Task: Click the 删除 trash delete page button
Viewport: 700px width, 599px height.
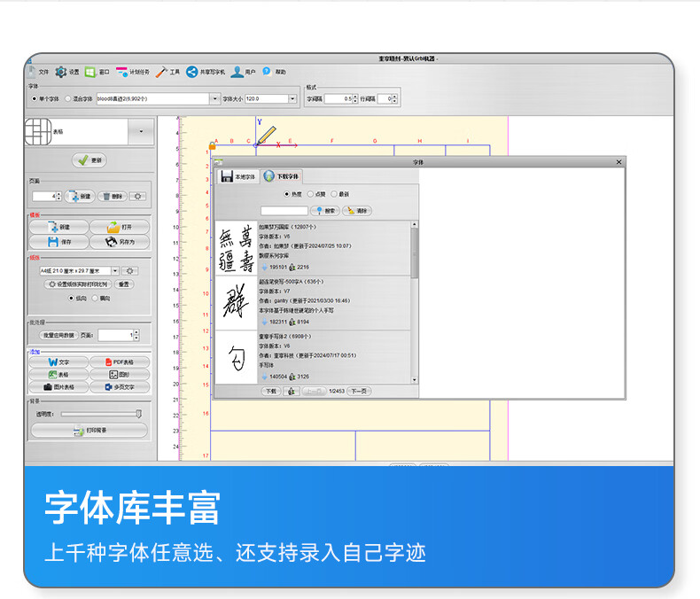Action: [x=113, y=197]
